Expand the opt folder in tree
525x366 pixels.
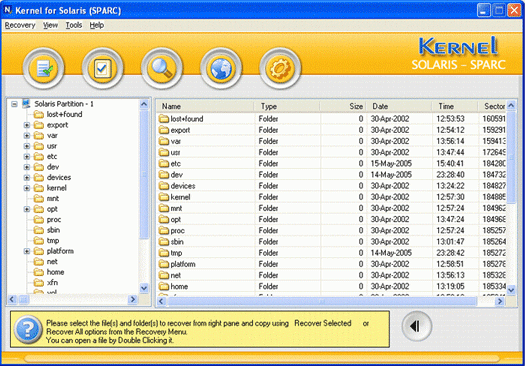27,209
